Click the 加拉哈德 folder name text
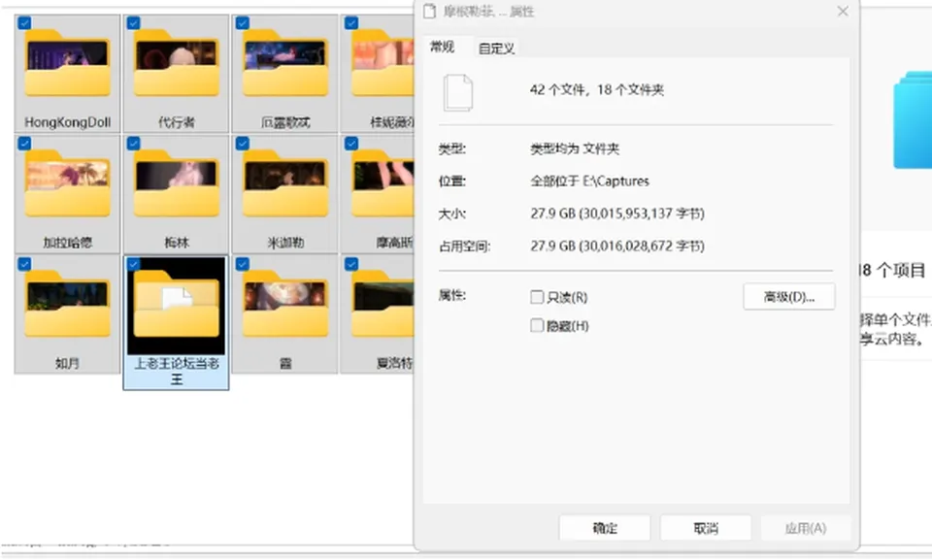 67,243
